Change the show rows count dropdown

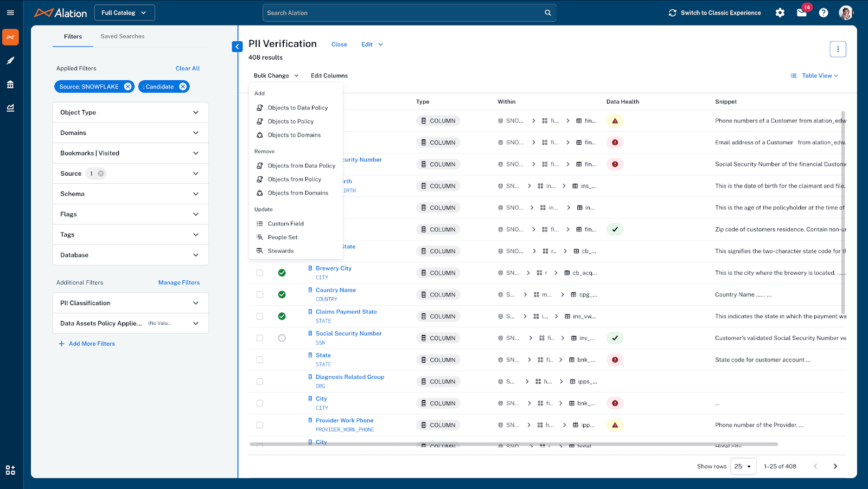pos(743,466)
